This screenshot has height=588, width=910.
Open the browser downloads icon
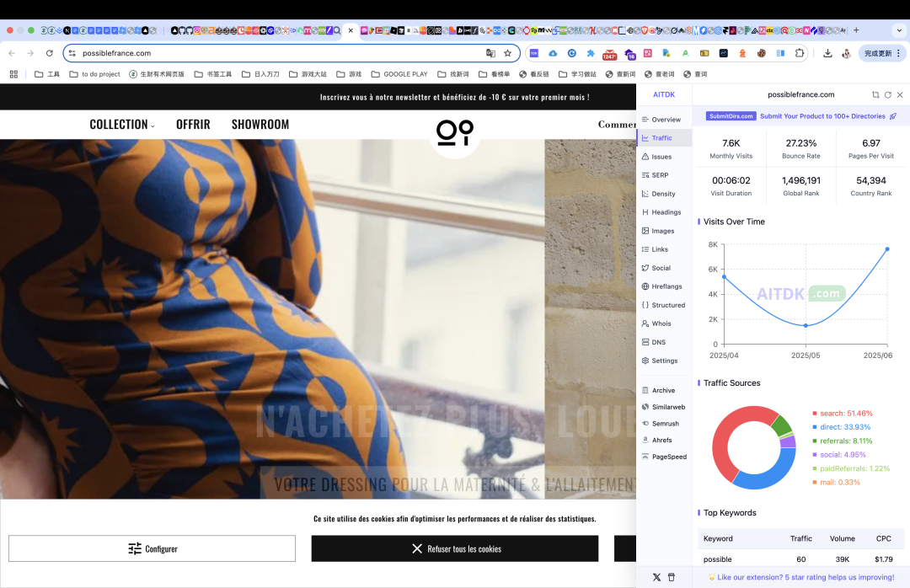pos(827,53)
